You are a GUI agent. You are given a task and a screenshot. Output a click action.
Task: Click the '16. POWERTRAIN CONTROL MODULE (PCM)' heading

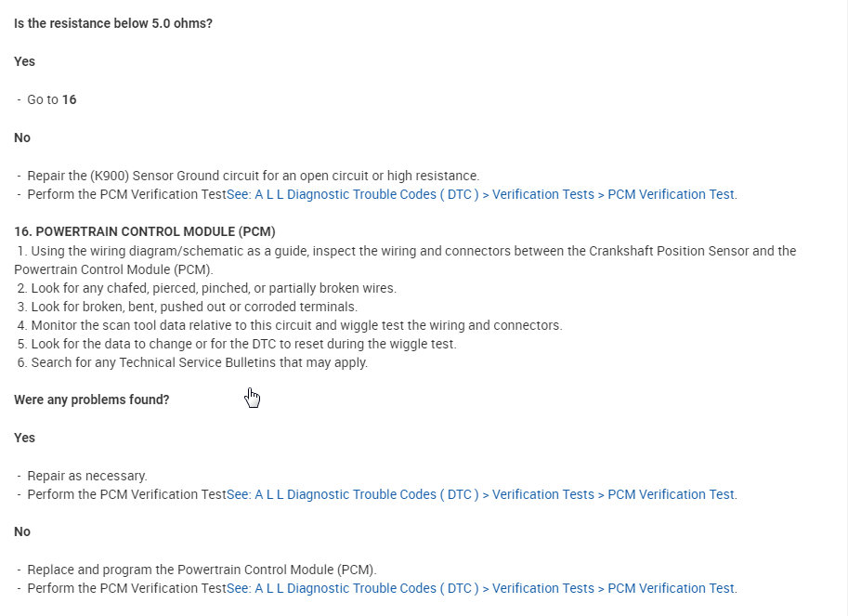click(145, 231)
